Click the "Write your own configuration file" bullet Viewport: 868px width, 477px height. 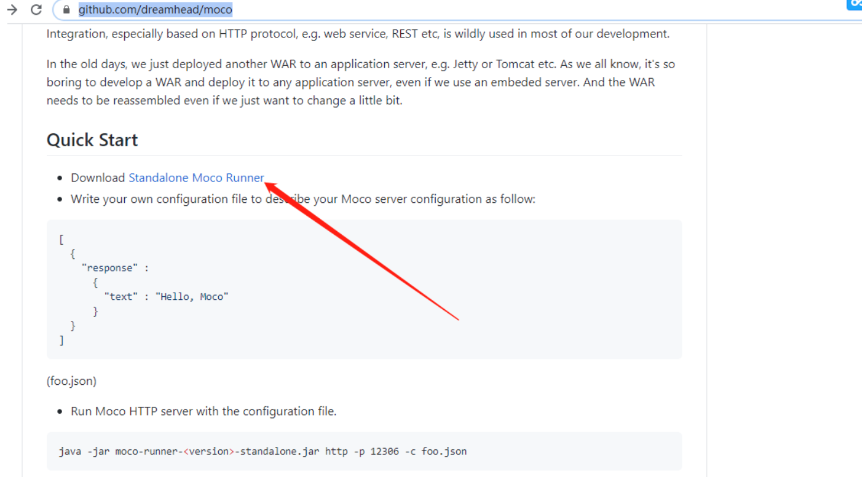point(302,199)
